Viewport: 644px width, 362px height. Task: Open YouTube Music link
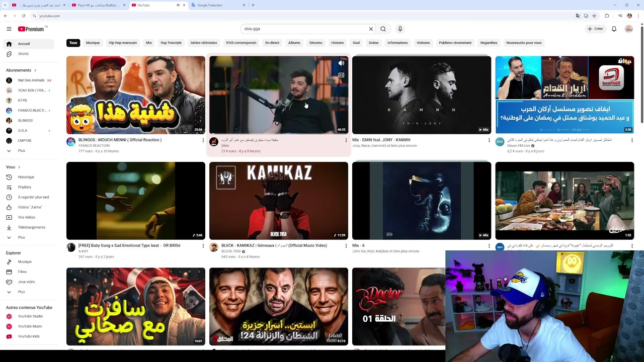tap(28, 326)
